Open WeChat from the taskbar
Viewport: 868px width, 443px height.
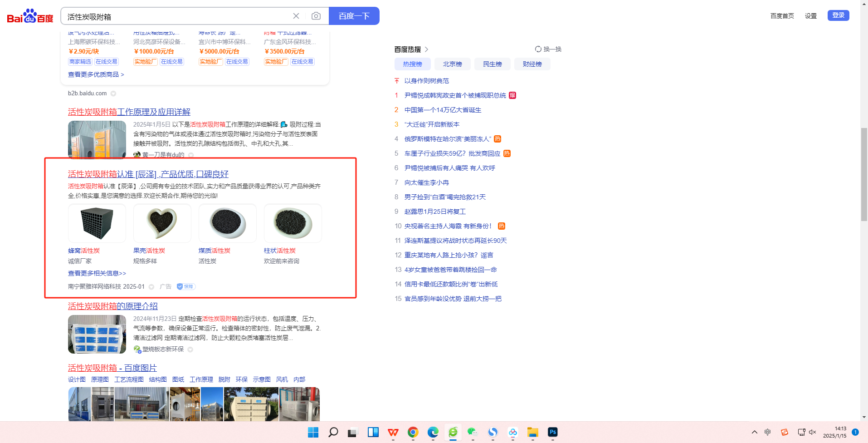click(x=473, y=432)
